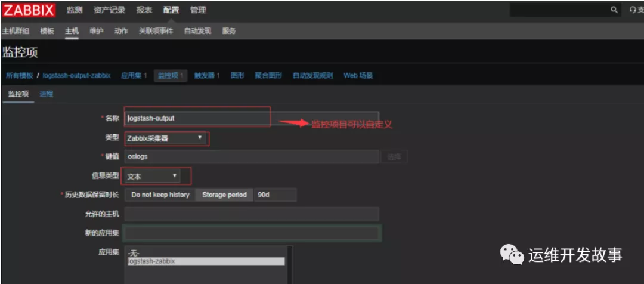Select logstash-zabbix in 应用集 list

206,261
